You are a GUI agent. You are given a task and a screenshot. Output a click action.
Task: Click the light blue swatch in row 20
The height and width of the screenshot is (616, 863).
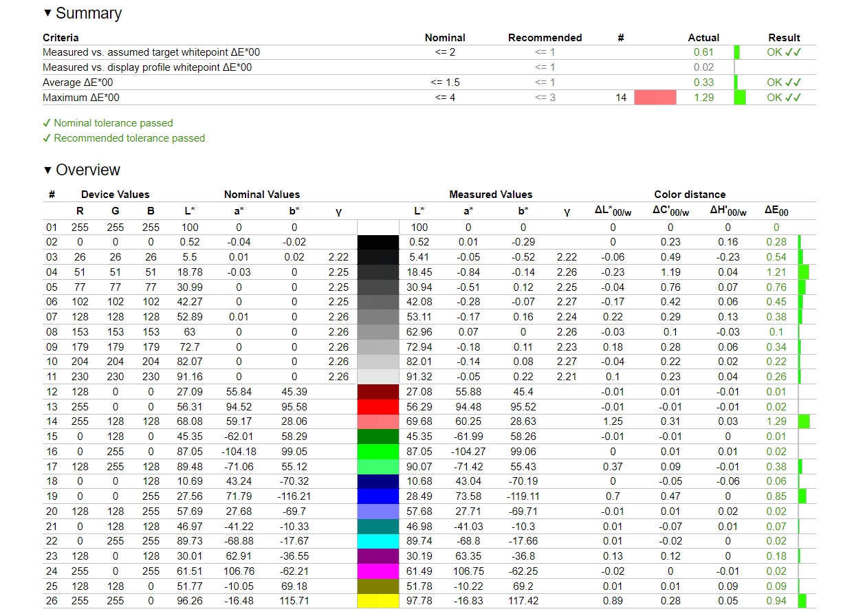pyautogui.click(x=378, y=511)
